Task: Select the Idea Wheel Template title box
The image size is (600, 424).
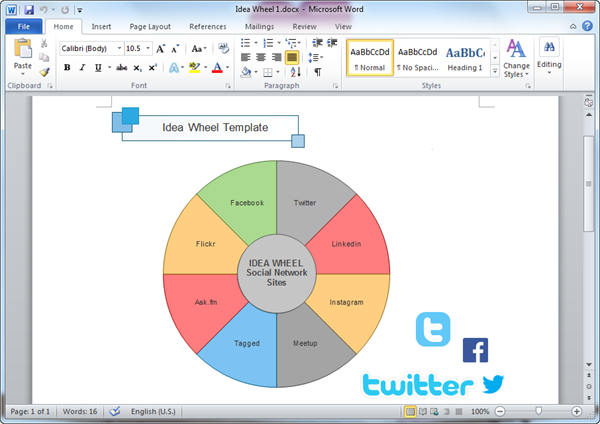Action: point(209,127)
